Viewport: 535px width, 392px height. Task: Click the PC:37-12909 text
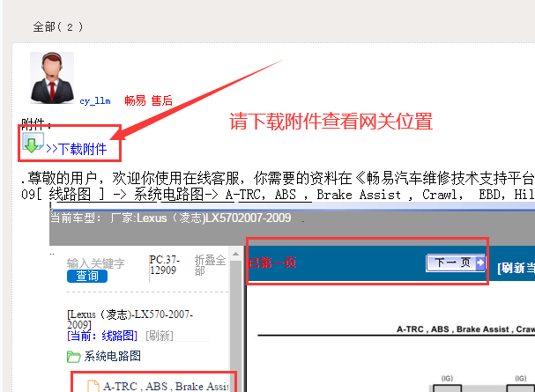(165, 265)
